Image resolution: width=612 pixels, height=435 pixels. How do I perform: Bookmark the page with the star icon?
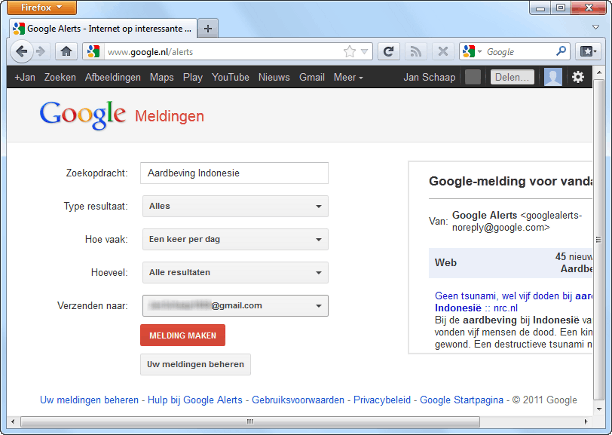tap(350, 51)
